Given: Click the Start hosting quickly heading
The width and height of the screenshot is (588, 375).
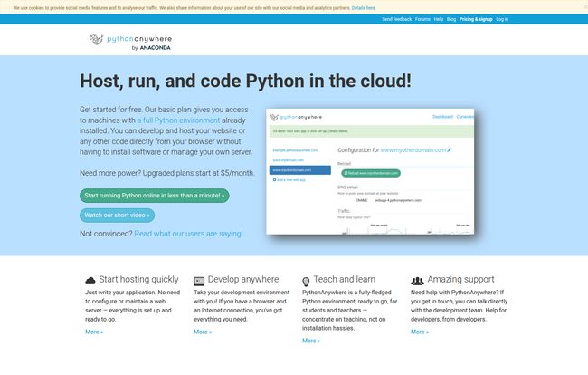Looking at the screenshot, I should coord(138,280).
